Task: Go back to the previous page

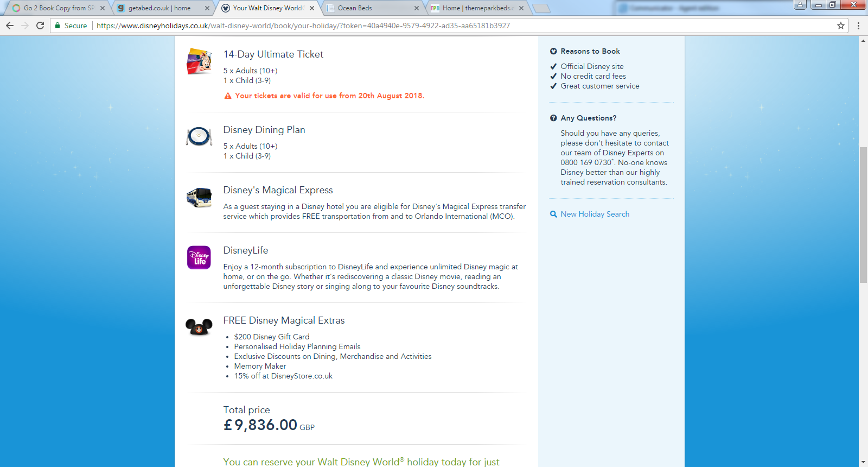Action: point(10,26)
